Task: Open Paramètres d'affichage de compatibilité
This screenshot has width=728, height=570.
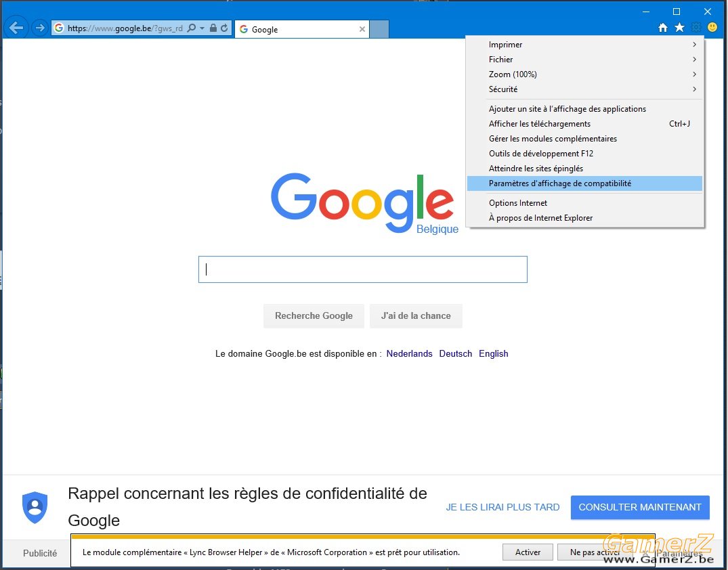Action: pos(584,183)
